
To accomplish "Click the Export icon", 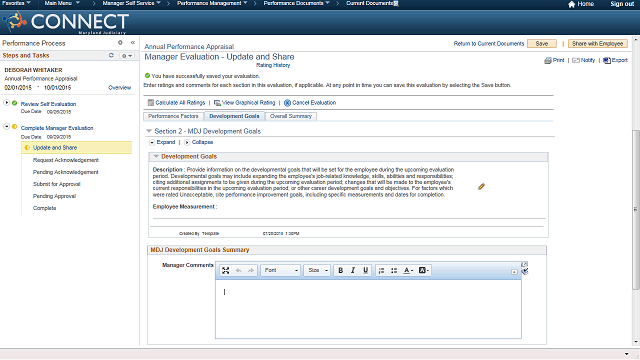I will [x=607, y=60].
